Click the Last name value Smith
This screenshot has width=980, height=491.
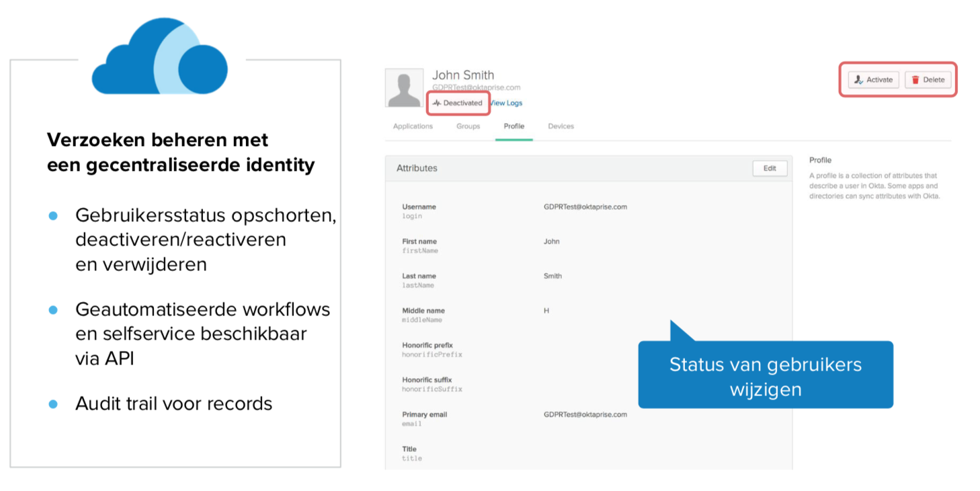(553, 276)
